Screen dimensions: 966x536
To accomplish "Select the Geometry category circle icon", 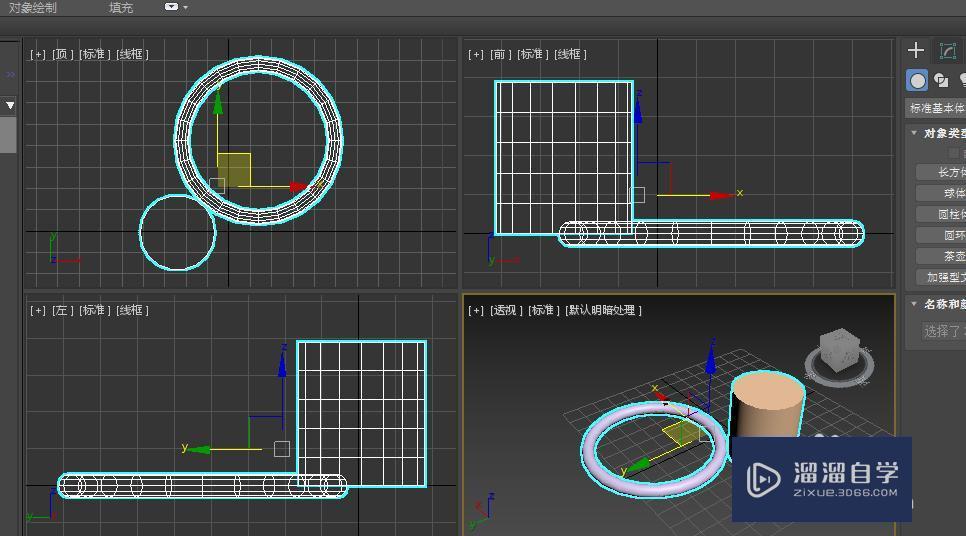I will coord(917,81).
